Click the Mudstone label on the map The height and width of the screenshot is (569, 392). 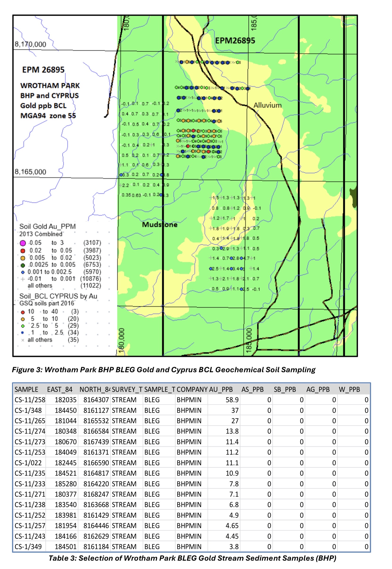[x=160, y=225]
